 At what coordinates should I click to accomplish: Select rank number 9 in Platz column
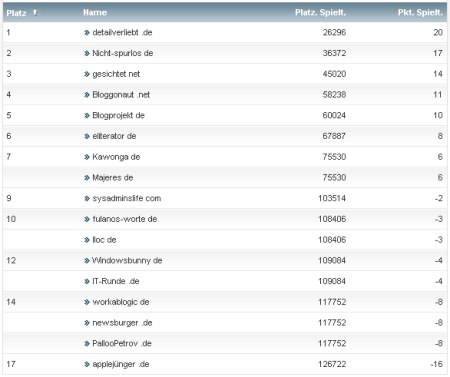point(9,198)
